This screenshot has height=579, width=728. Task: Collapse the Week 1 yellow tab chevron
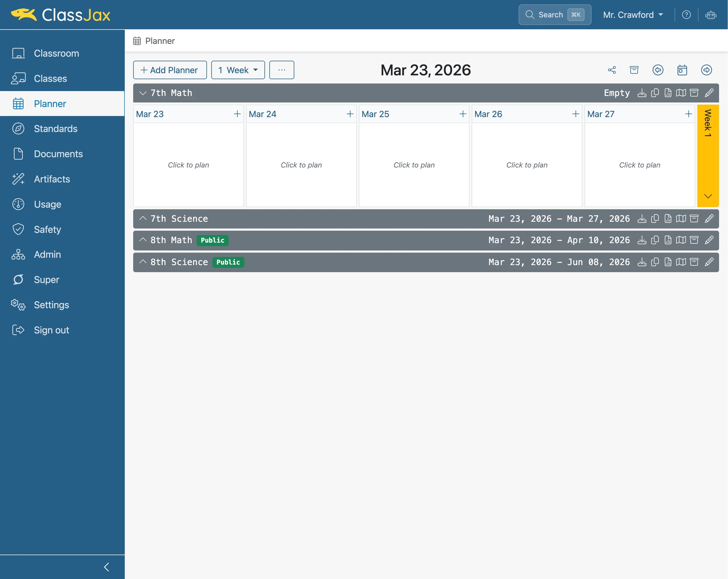click(708, 196)
